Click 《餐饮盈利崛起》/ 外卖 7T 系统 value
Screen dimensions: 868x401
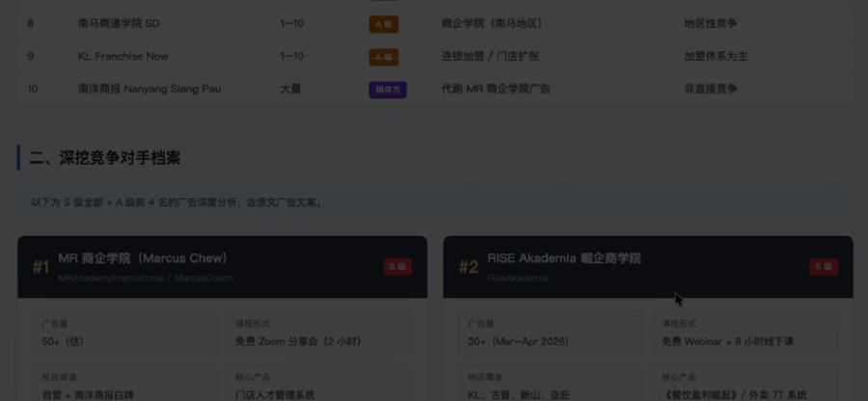tap(734, 395)
